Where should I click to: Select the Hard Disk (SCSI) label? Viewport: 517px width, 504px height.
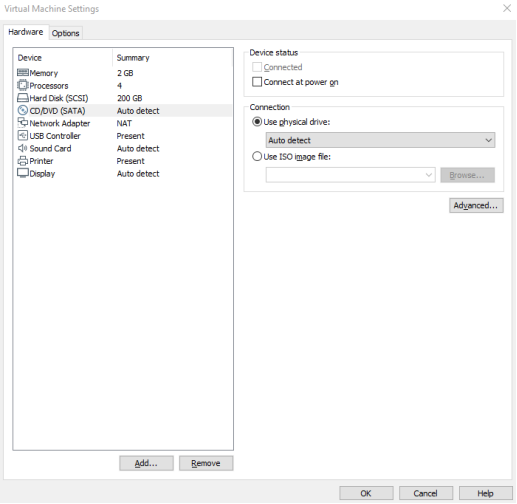pyautogui.click(x=59, y=98)
